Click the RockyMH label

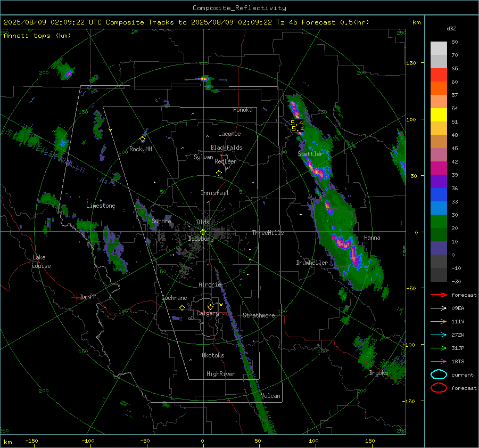141,149
